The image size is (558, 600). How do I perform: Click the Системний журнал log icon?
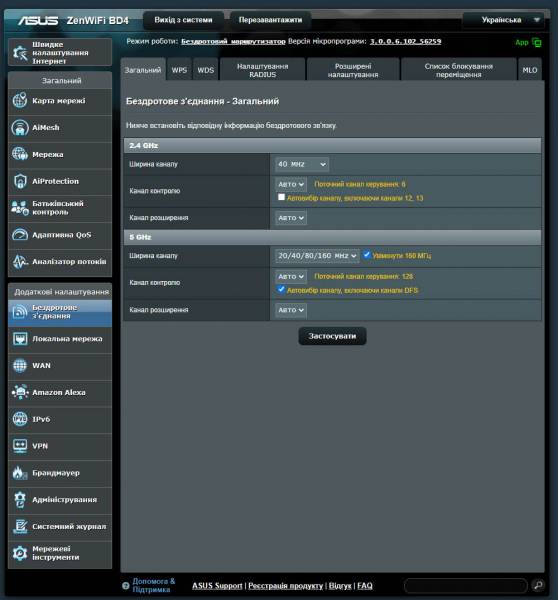click(20, 527)
